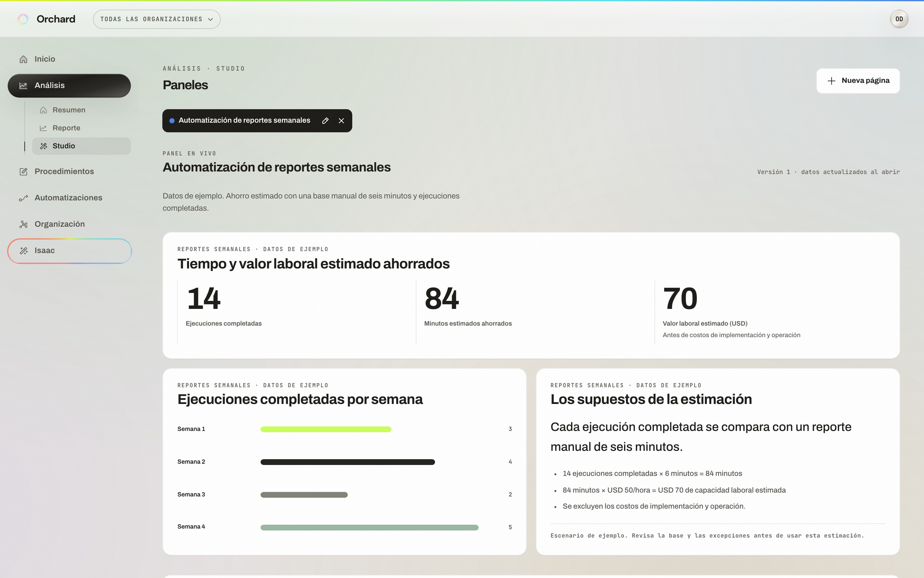924x578 pixels.
Task: Select the Studio subsection
Action: click(81, 146)
